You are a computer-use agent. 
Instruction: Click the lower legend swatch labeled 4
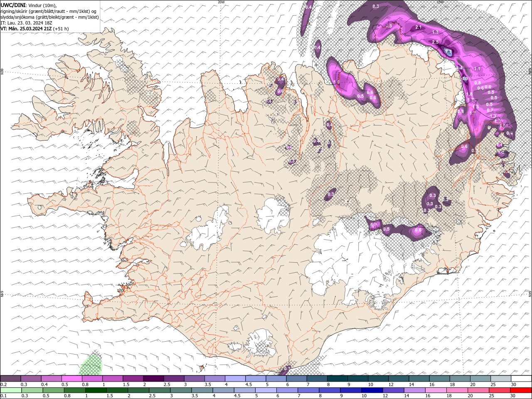(224, 390)
